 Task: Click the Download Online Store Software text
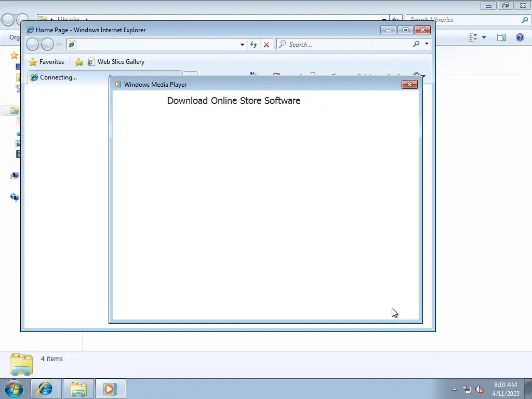tap(234, 101)
